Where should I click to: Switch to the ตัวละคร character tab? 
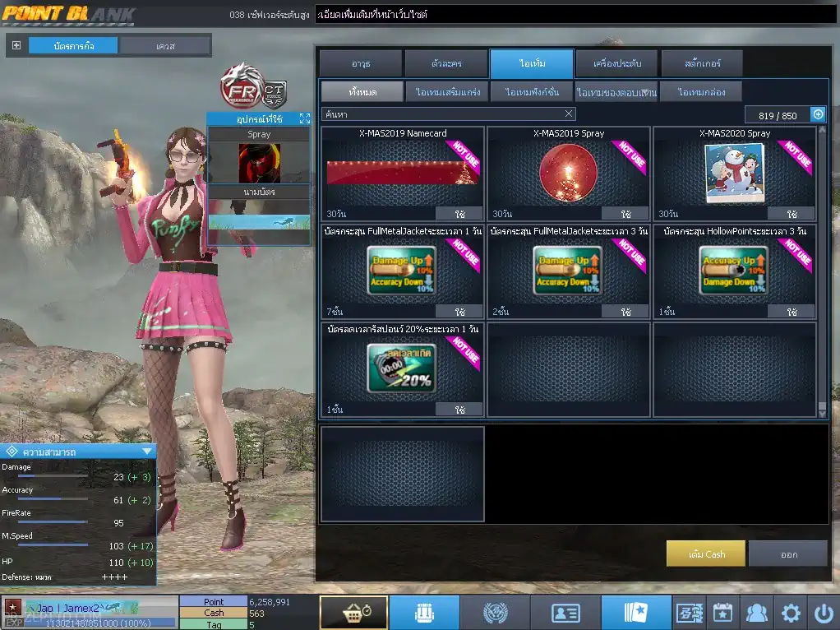click(446, 63)
